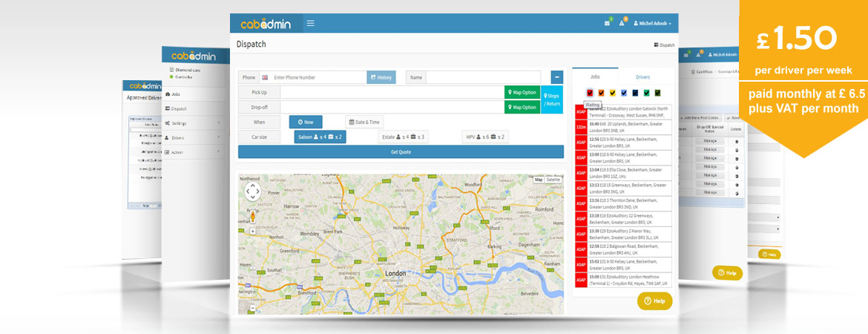Click the map pan control
The width and height of the screenshot is (868, 334).
(252, 191)
